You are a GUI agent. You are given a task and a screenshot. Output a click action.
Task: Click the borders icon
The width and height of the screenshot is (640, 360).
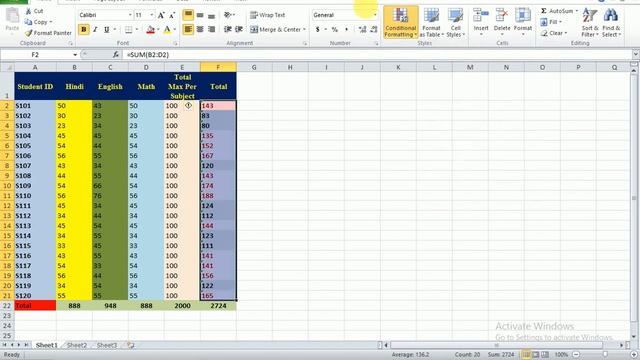tap(129, 29)
